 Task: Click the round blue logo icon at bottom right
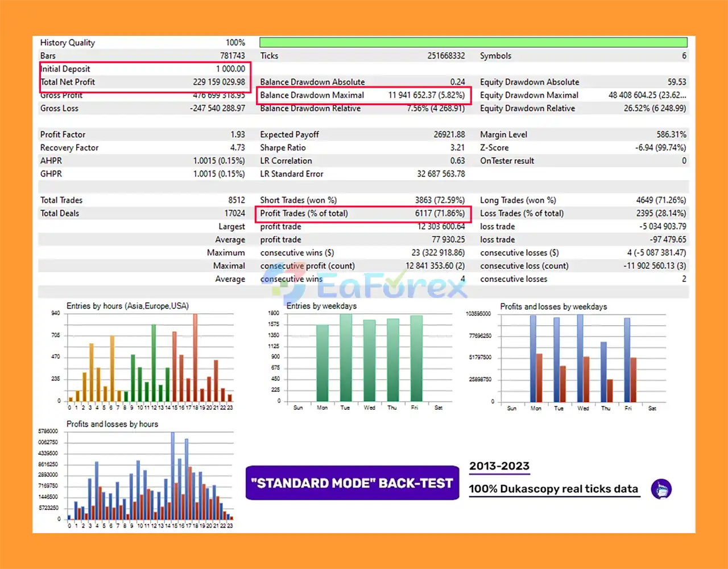(661, 489)
